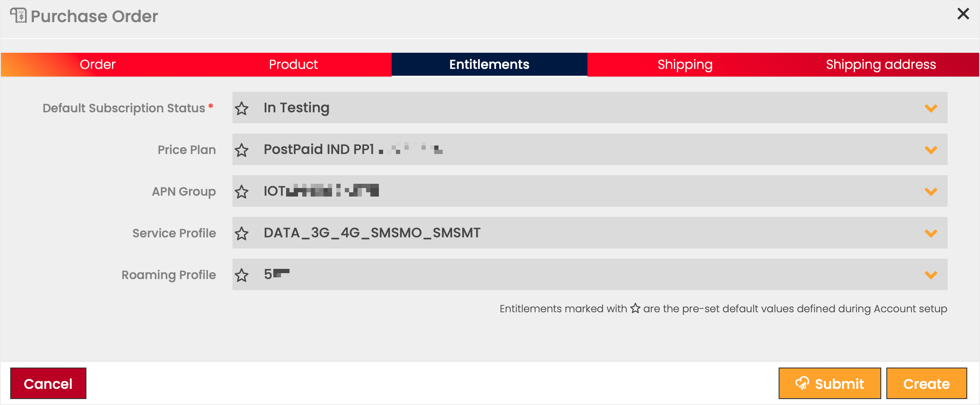Click the star icon for Roaming Profile
The width and height of the screenshot is (980, 405).
(x=242, y=275)
